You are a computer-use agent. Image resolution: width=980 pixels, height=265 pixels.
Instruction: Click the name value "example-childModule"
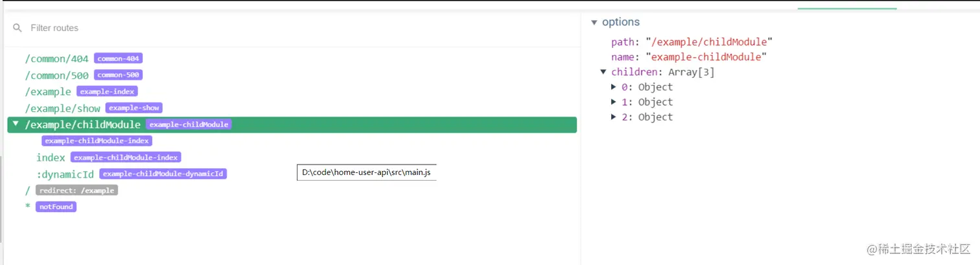[706, 57]
